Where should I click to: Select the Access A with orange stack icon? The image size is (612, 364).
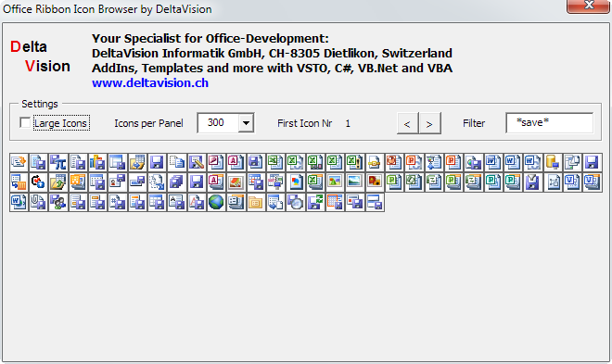(216, 182)
